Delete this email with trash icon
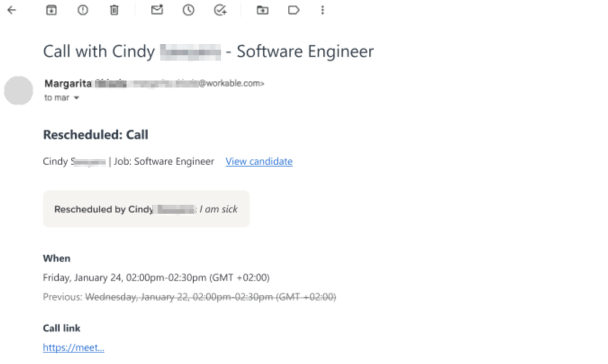Image resolution: width=608 pixels, height=364 pixels. point(114,10)
